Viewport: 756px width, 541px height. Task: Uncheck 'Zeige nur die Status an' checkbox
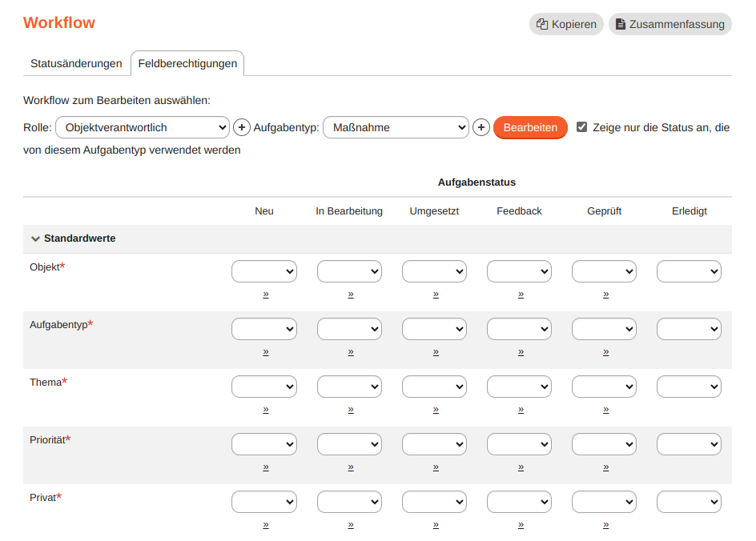coord(582,127)
